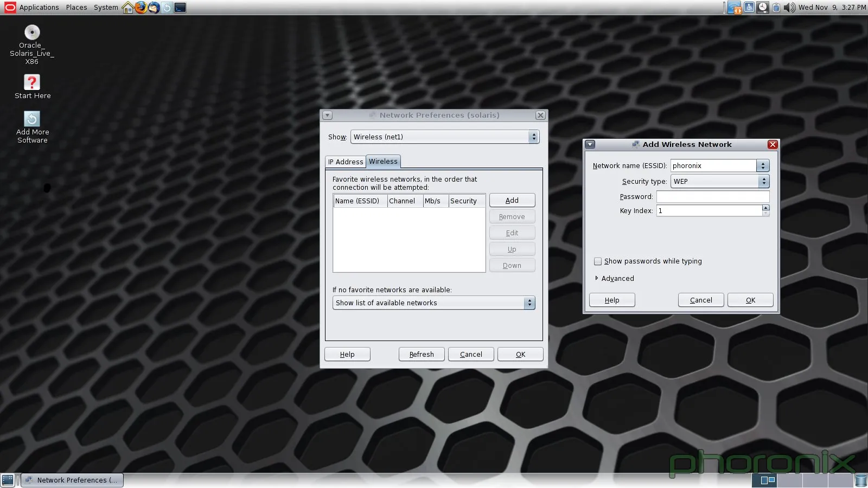Click the Trash icon in bottom panel
This screenshot has width=868, height=488.
(x=860, y=480)
